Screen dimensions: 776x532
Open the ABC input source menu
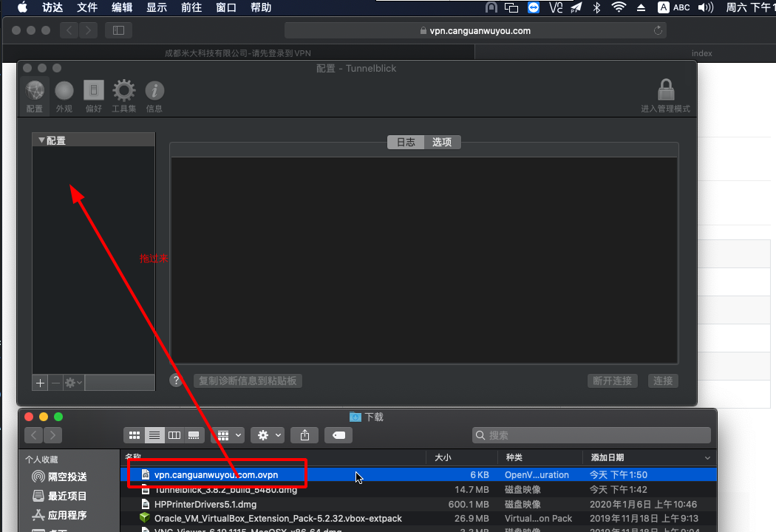(x=673, y=7)
